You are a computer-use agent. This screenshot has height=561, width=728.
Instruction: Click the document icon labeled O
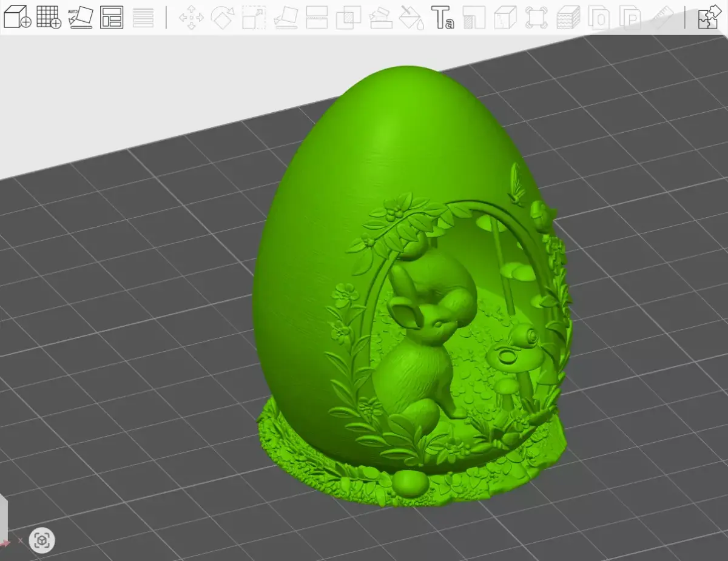tap(600, 18)
